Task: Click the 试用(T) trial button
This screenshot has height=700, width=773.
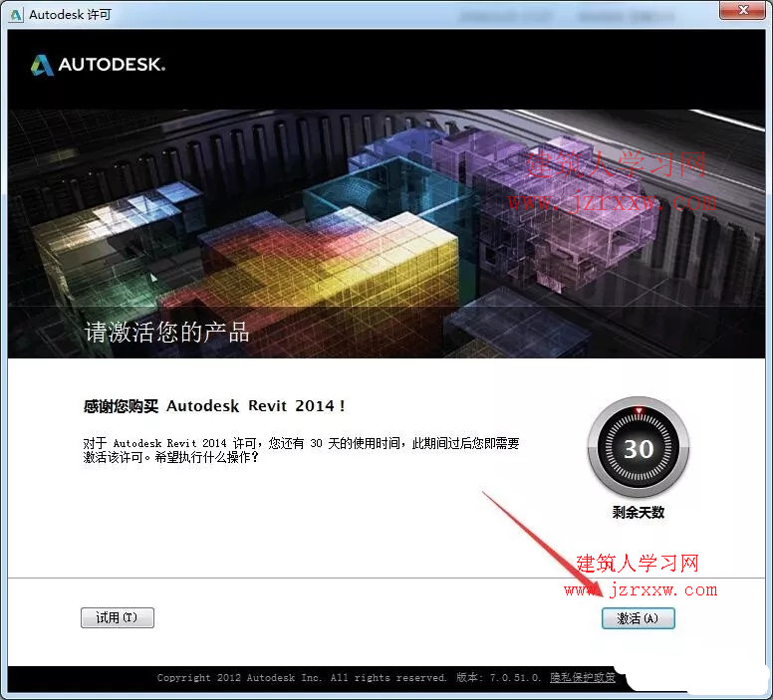Action: (118, 617)
